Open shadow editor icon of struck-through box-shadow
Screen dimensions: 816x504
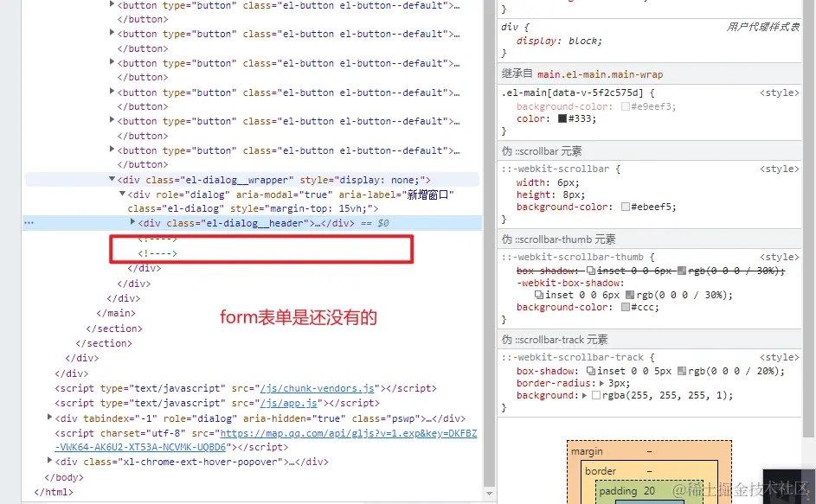(591, 271)
